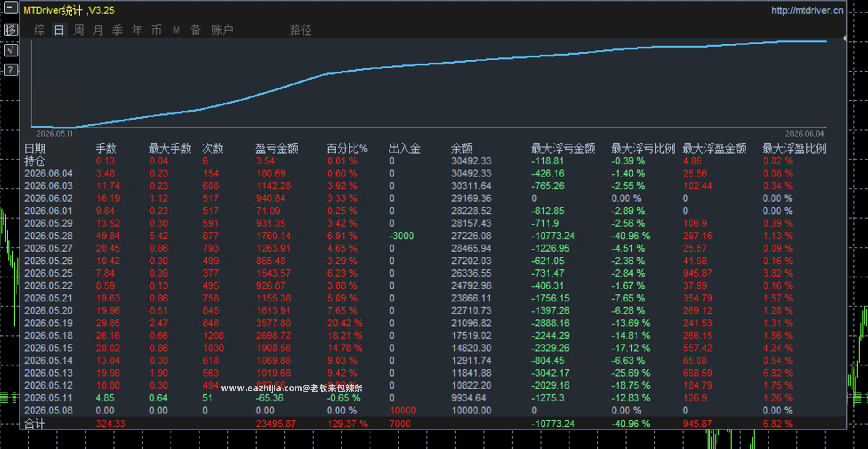Viewport: 868px width, 449px height.
Task: Click the 日期 column header
Action: pos(35,148)
